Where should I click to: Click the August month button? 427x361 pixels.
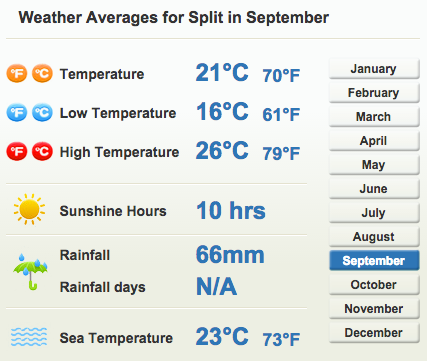pos(374,237)
